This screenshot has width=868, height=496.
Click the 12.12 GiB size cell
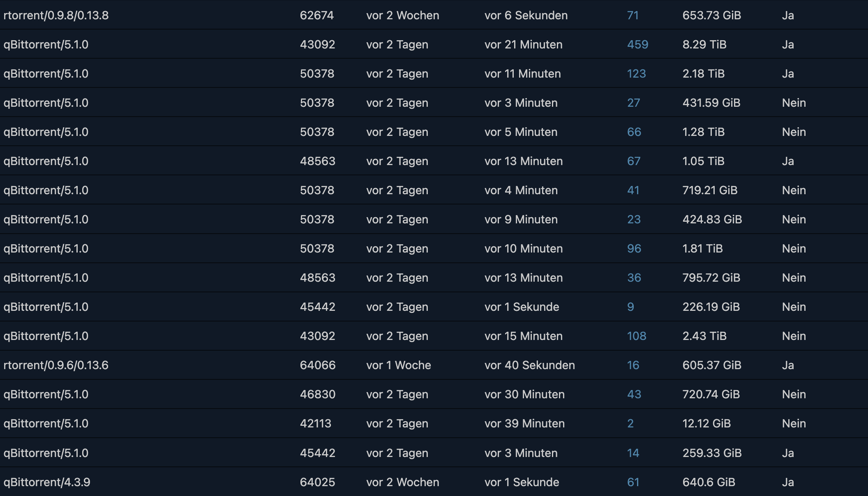pyautogui.click(x=706, y=423)
